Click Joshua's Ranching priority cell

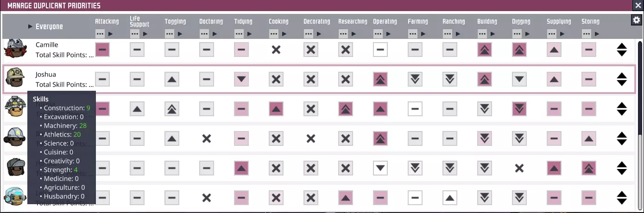click(449, 79)
